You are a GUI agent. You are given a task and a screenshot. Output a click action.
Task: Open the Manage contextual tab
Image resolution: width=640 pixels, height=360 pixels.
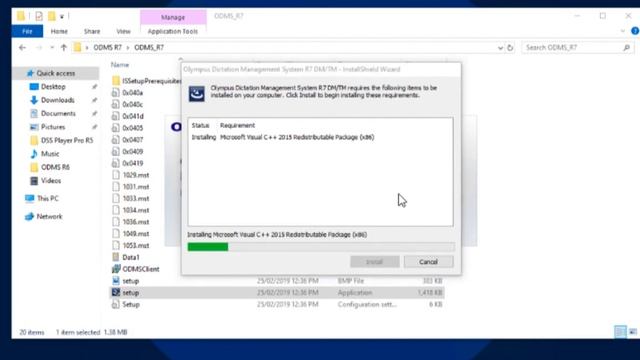click(x=173, y=17)
